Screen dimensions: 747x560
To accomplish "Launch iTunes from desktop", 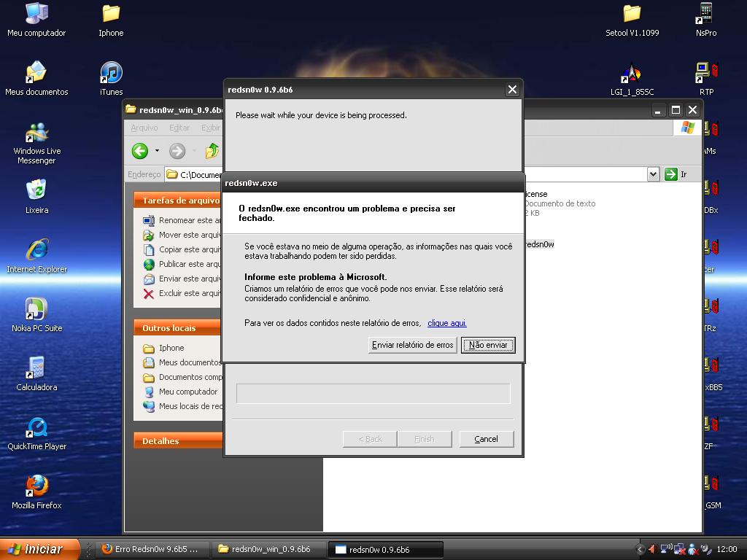I will tap(111, 79).
